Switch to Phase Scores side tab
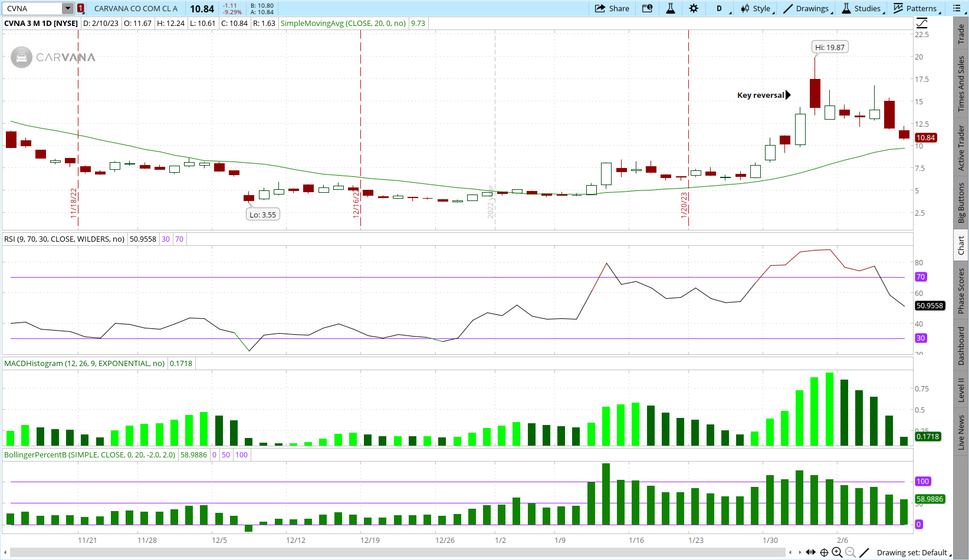Image resolution: width=969 pixels, height=560 pixels. point(961,291)
